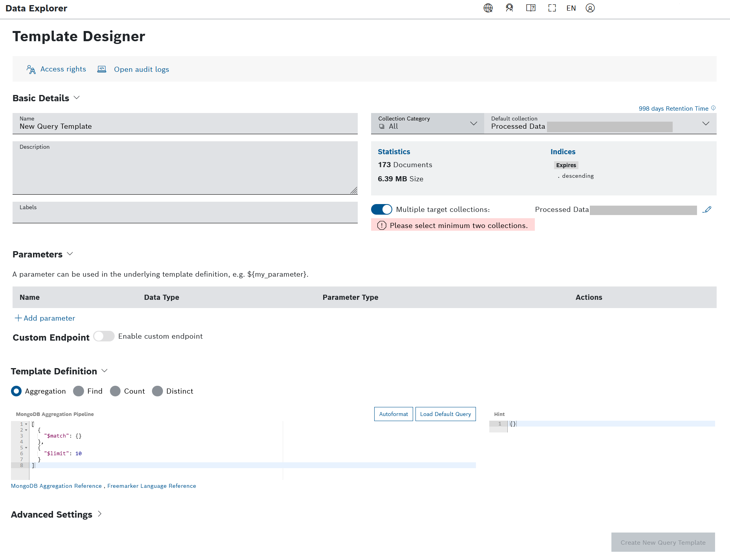This screenshot has height=560, width=730.
Task: Click the Description text area
Action: point(185,170)
